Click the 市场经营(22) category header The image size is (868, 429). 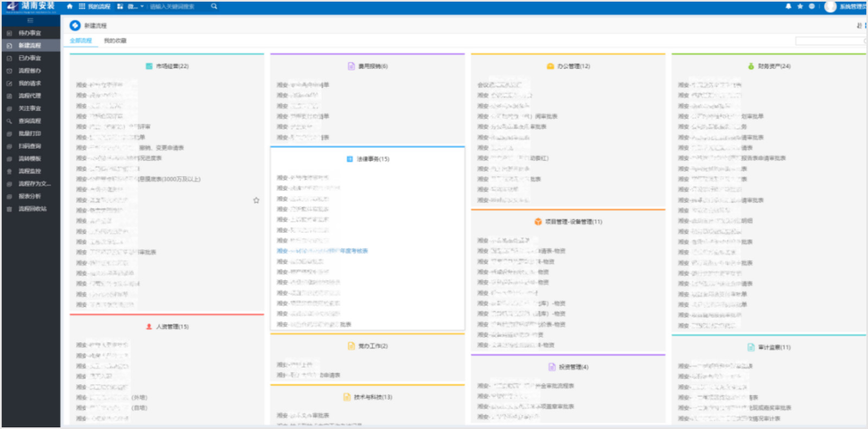tap(167, 66)
